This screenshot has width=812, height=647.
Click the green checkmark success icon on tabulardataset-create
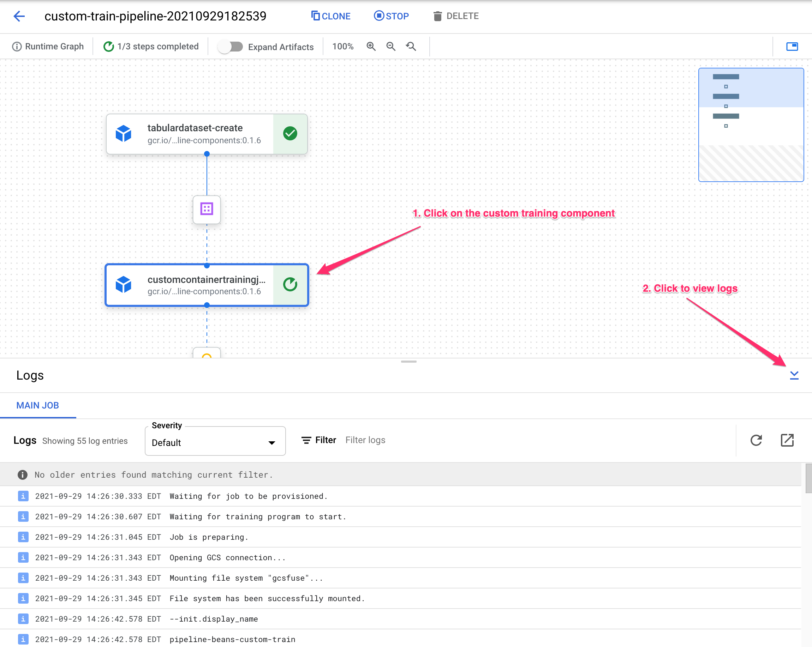[289, 133]
